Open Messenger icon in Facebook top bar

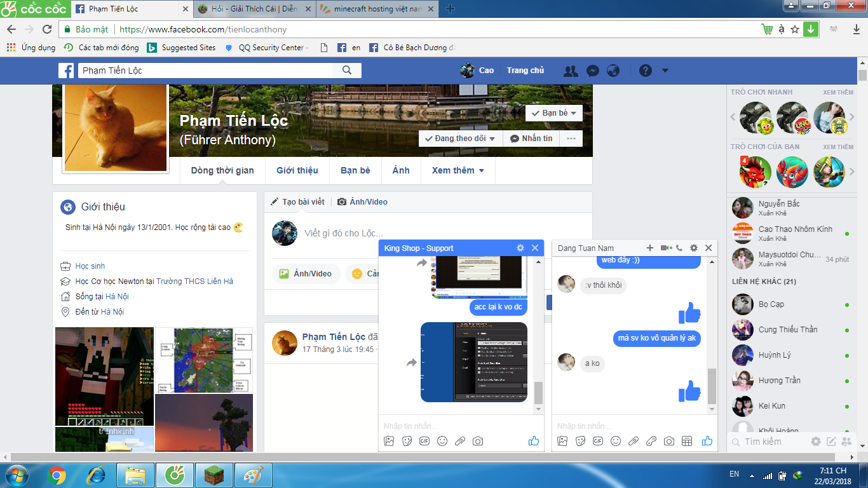(x=592, y=71)
